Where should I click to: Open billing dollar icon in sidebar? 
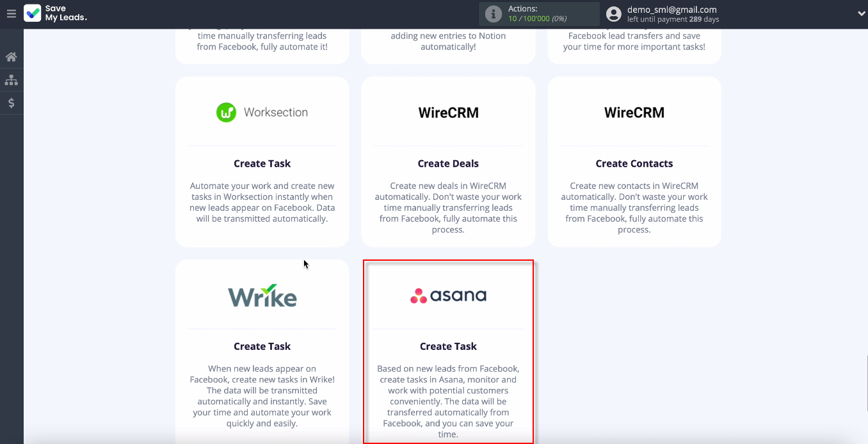click(11, 103)
